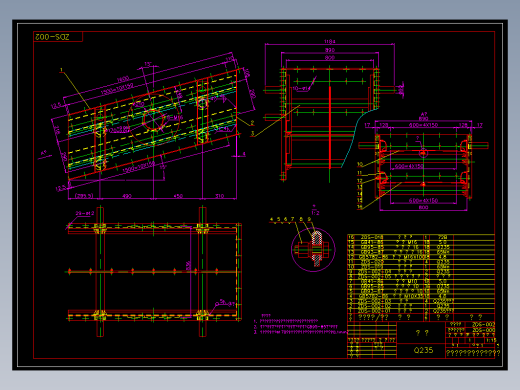Click part callout number 1 leader label
The height and width of the screenshot is (390, 520).
61,70
